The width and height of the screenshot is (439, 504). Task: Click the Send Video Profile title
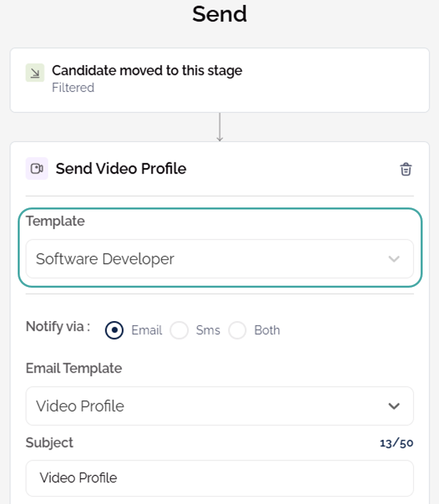pos(120,169)
